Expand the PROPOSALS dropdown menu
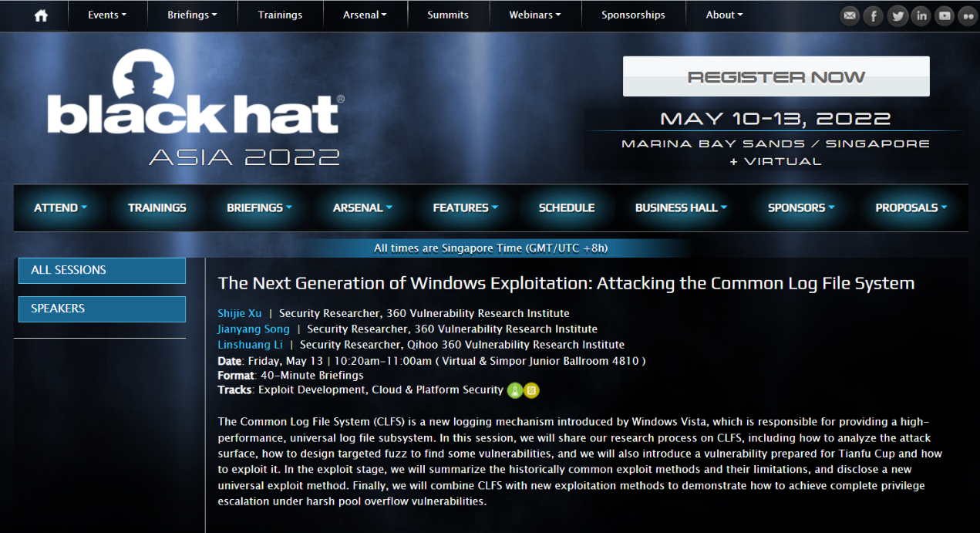 (911, 207)
